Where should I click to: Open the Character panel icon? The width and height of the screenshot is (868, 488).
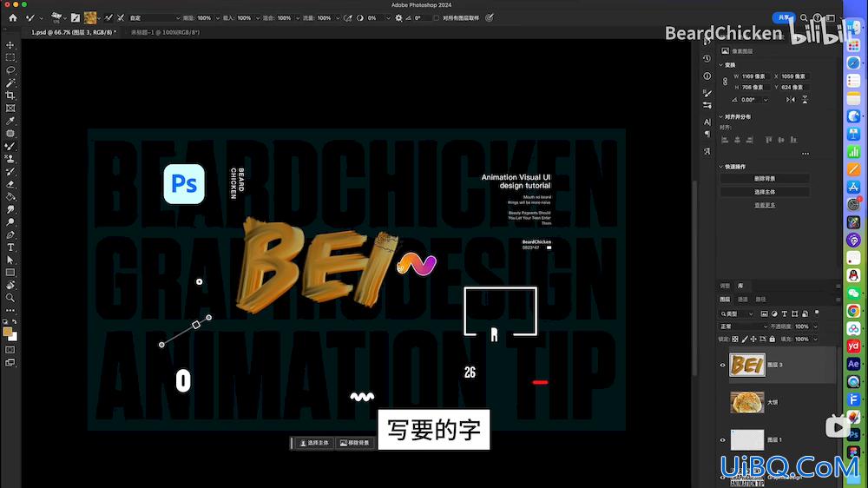(x=707, y=122)
